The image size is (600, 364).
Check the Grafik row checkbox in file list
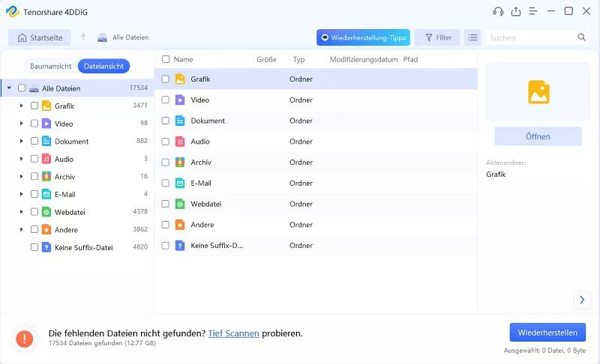click(165, 79)
